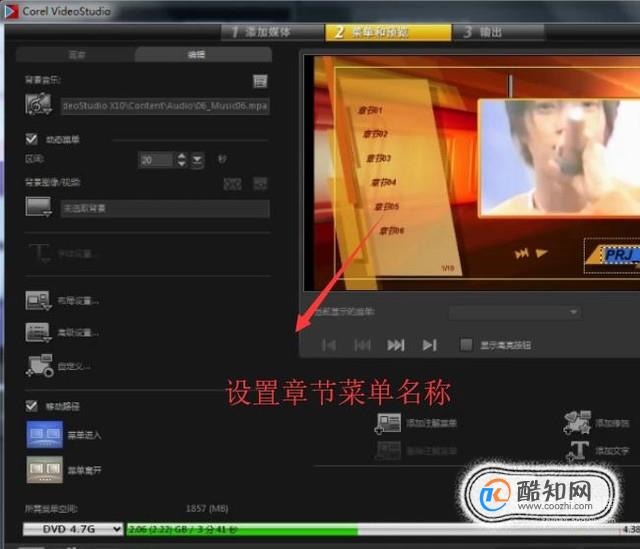Select chapter 03 text in preview

pyautogui.click(x=379, y=158)
